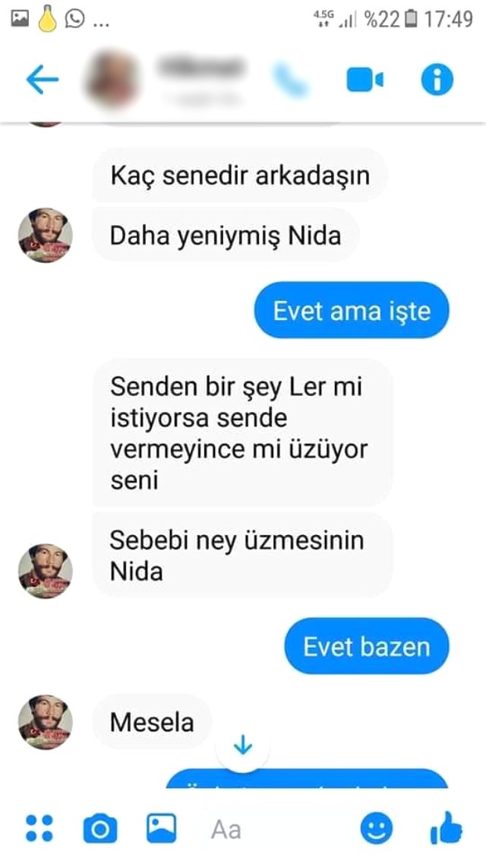This screenshot has width=486, height=868.
Task: Tap the avatar beside the "Mesela" message
Action: point(46,722)
